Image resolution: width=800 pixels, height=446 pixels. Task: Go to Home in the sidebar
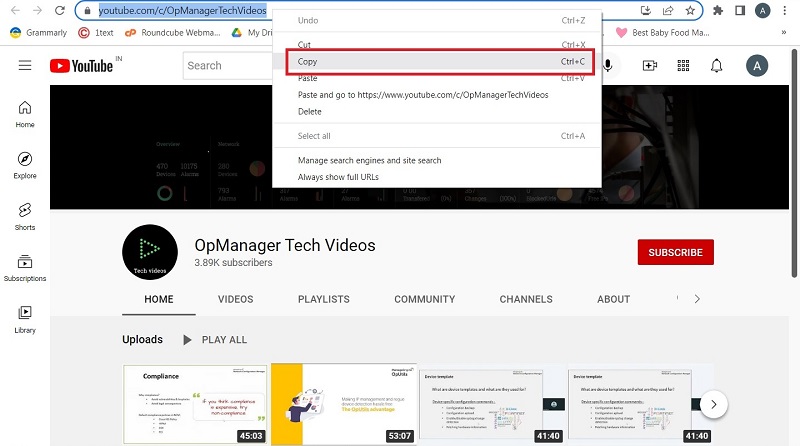click(25, 114)
